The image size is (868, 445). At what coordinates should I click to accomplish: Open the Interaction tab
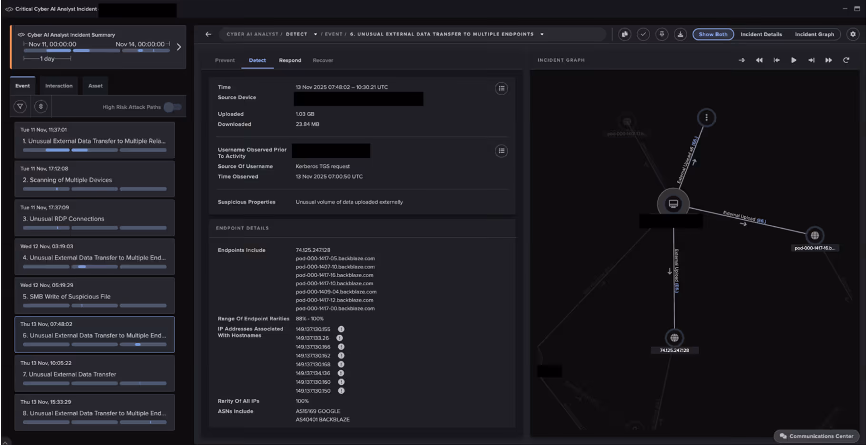[x=59, y=86]
